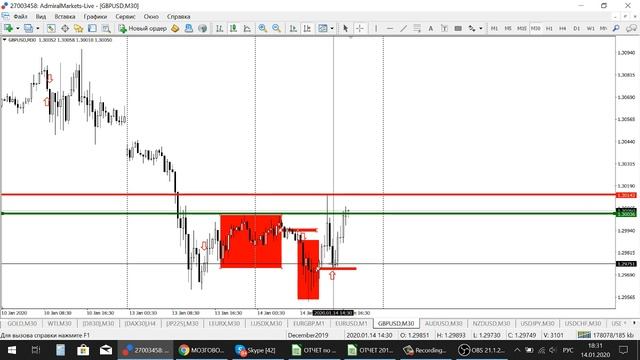
Task: Open MetaEditor via the yellow diamond icon
Action: 175,28
